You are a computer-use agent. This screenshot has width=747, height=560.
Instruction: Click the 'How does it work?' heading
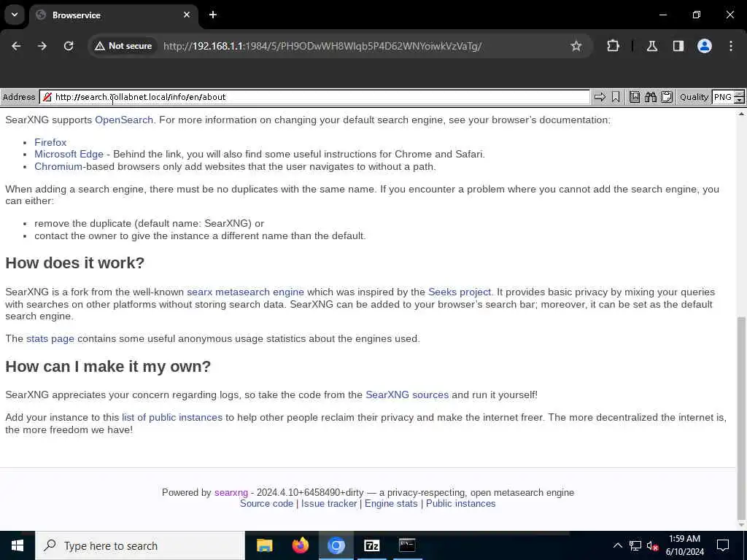pyautogui.click(x=75, y=262)
